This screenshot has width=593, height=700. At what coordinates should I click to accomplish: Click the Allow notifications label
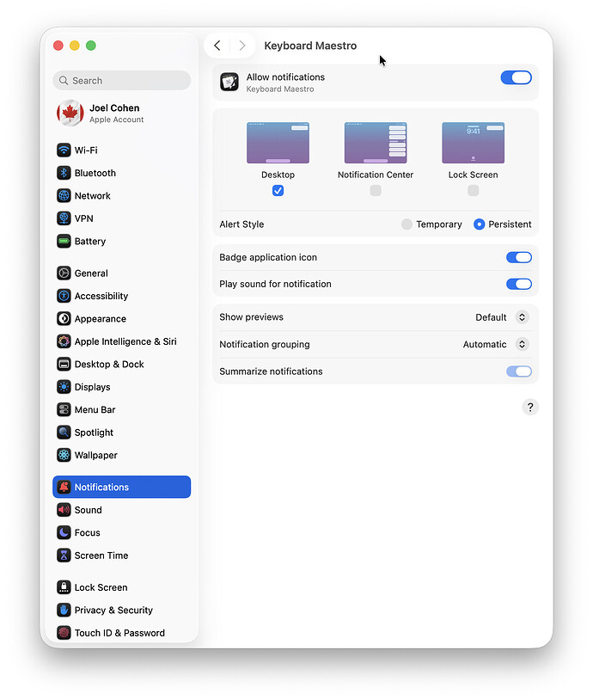[x=285, y=77]
